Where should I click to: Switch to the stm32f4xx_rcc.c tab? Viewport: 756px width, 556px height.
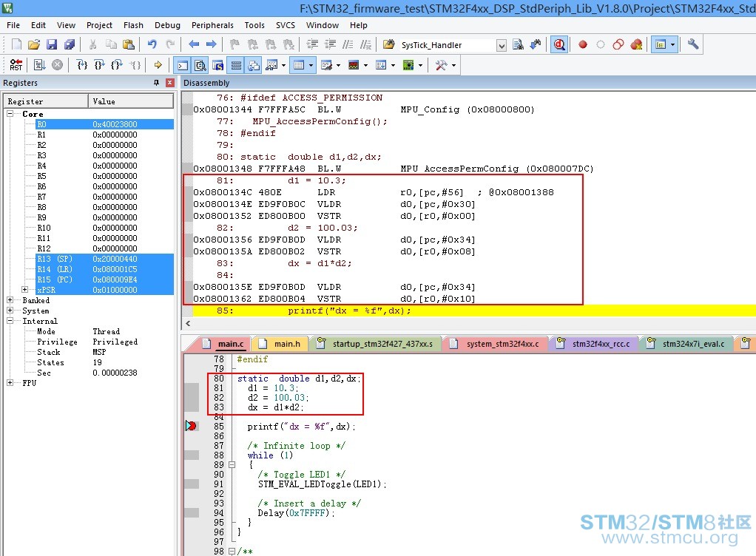594,344
